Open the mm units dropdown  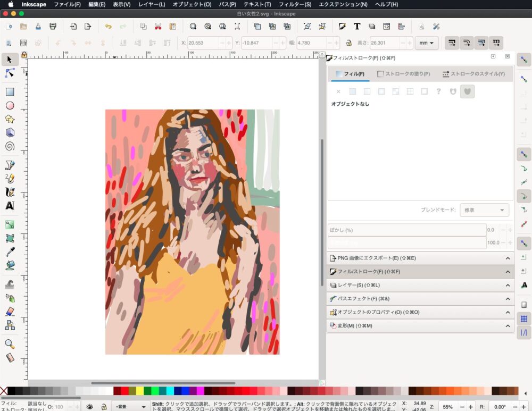pyautogui.click(x=426, y=43)
